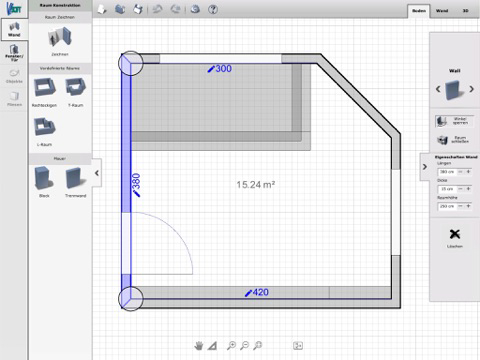Click the new document icon in top toolbar
The width and height of the screenshot is (480, 360).
point(102,9)
